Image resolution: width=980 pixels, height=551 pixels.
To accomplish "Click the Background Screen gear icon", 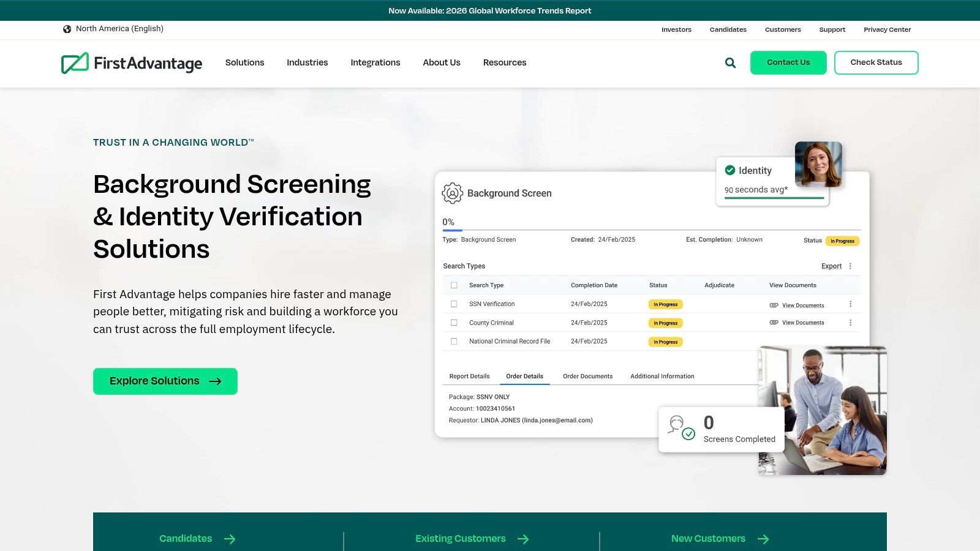I will [x=452, y=193].
